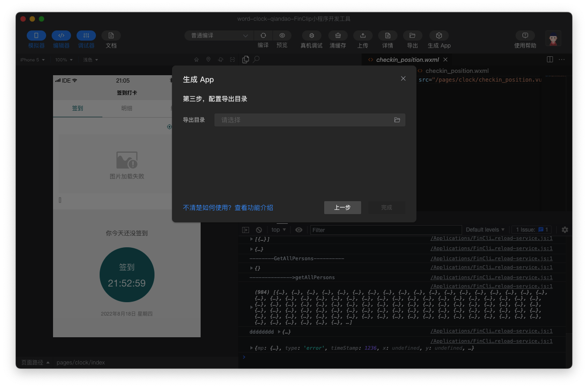Viewport: 588px width, 388px height.
Task: Close the 生成 App dialog
Action: (403, 79)
